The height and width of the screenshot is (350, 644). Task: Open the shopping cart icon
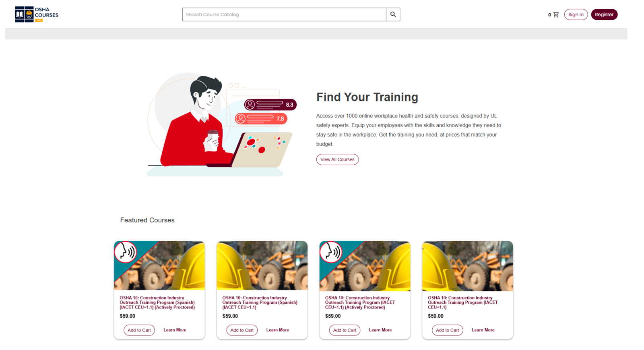point(556,14)
